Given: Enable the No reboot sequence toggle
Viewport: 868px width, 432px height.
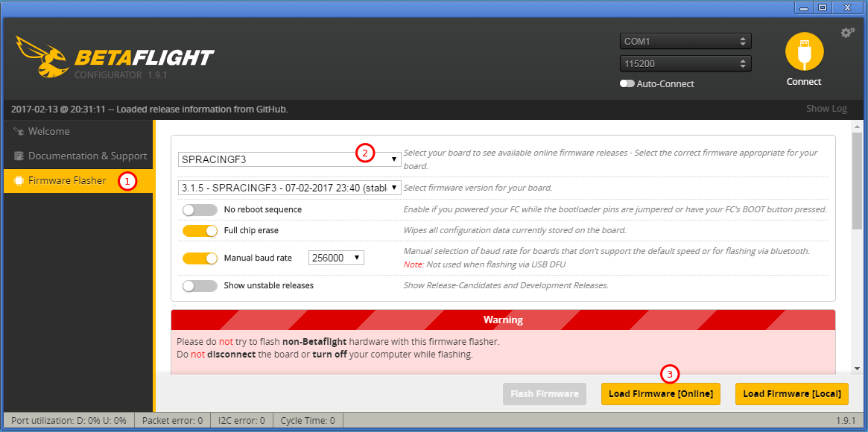Looking at the screenshot, I should (x=200, y=210).
